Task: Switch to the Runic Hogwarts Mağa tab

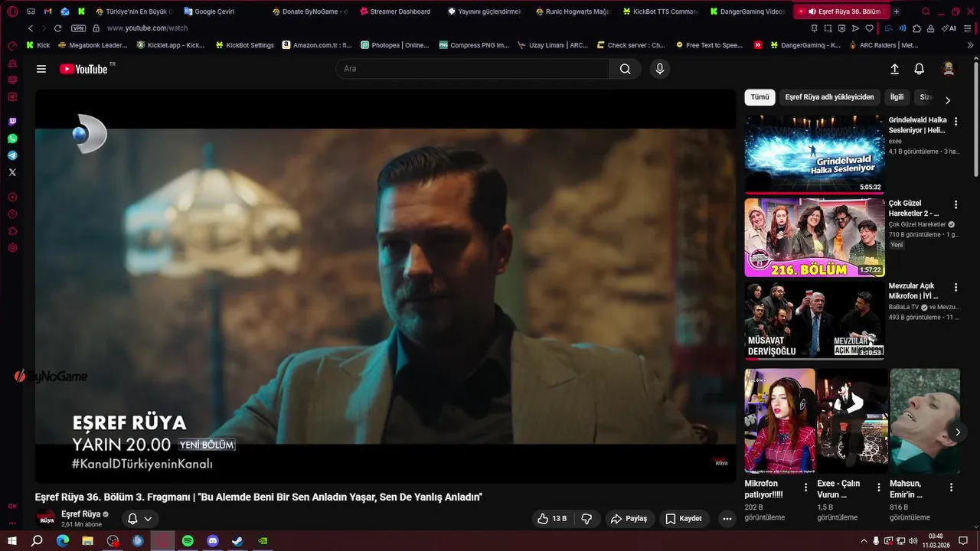Action: (x=572, y=11)
